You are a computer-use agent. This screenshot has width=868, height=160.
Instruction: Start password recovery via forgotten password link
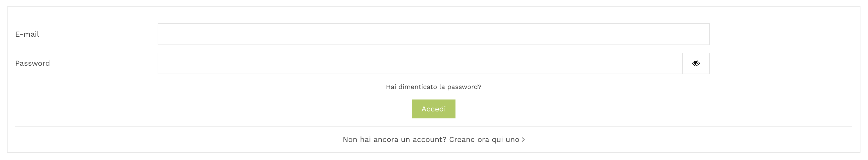(433, 87)
